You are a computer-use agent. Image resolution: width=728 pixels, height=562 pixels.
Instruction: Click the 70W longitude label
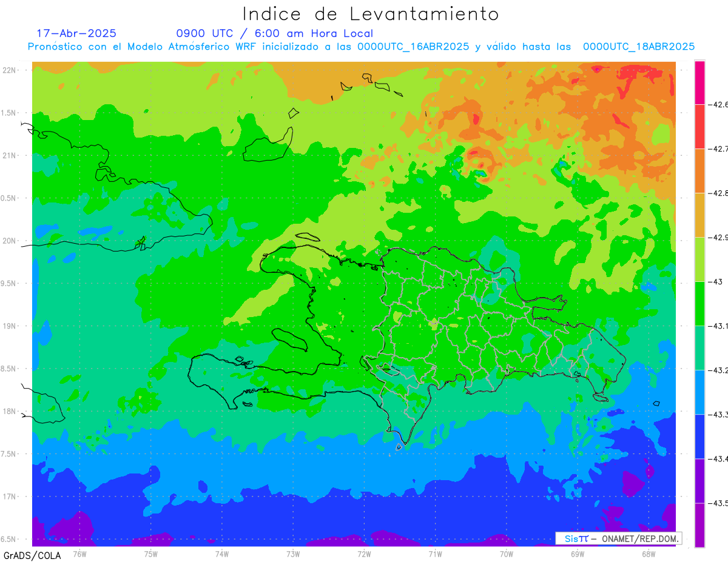(506, 553)
